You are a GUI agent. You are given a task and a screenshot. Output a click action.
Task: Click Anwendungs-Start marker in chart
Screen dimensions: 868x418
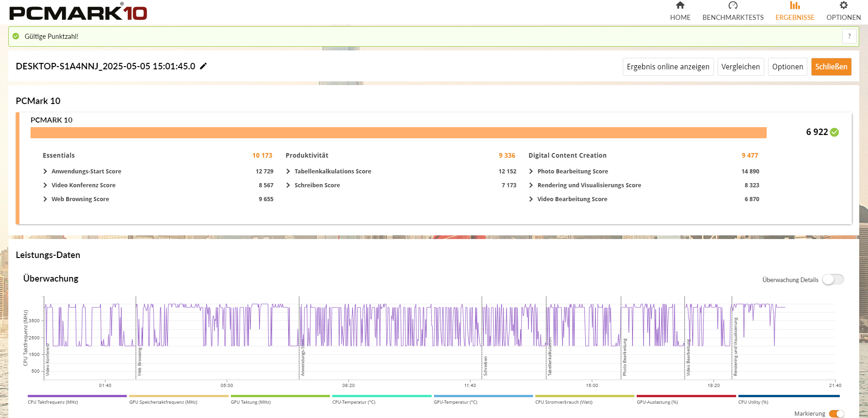click(x=303, y=357)
